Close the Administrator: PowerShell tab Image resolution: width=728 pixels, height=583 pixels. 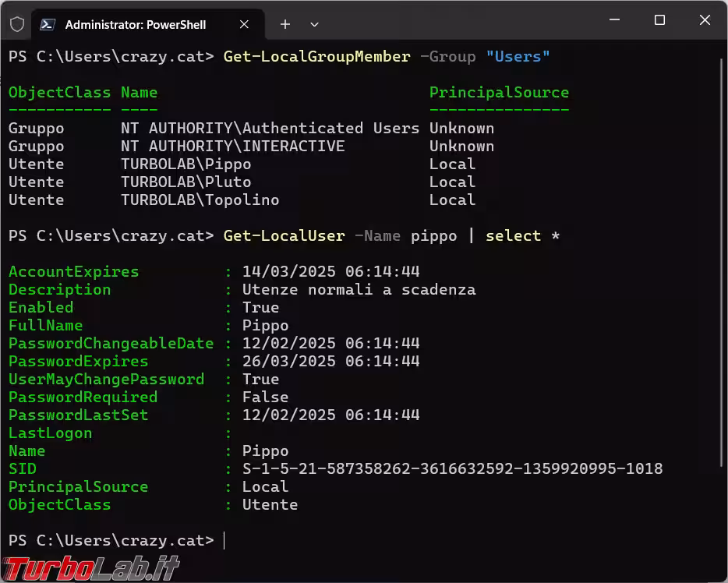tap(245, 24)
